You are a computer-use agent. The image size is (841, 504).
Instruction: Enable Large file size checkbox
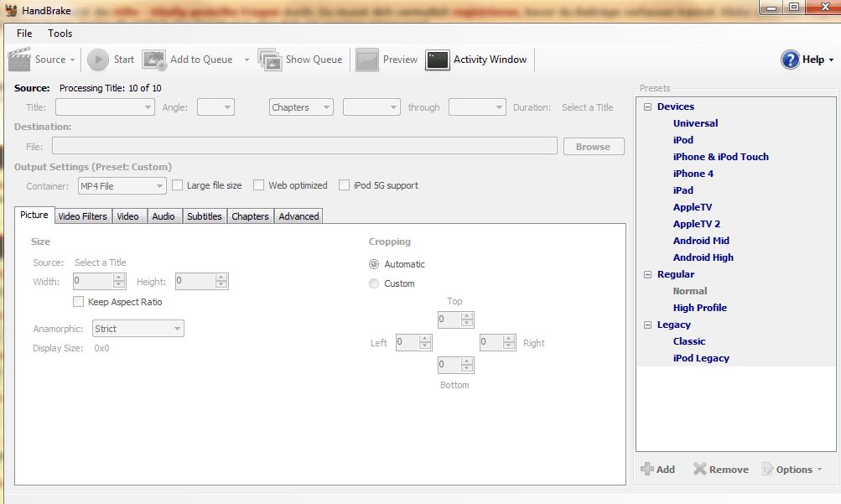pyautogui.click(x=178, y=185)
